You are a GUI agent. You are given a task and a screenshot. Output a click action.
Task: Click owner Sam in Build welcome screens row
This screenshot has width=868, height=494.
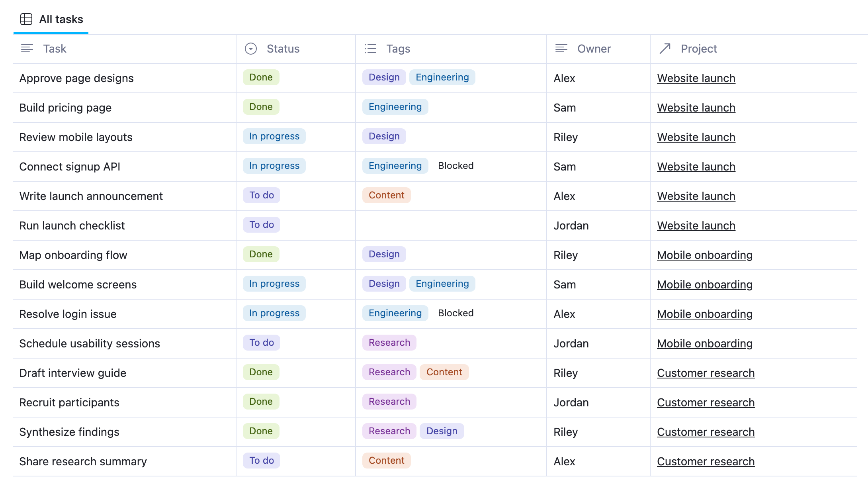pos(565,284)
